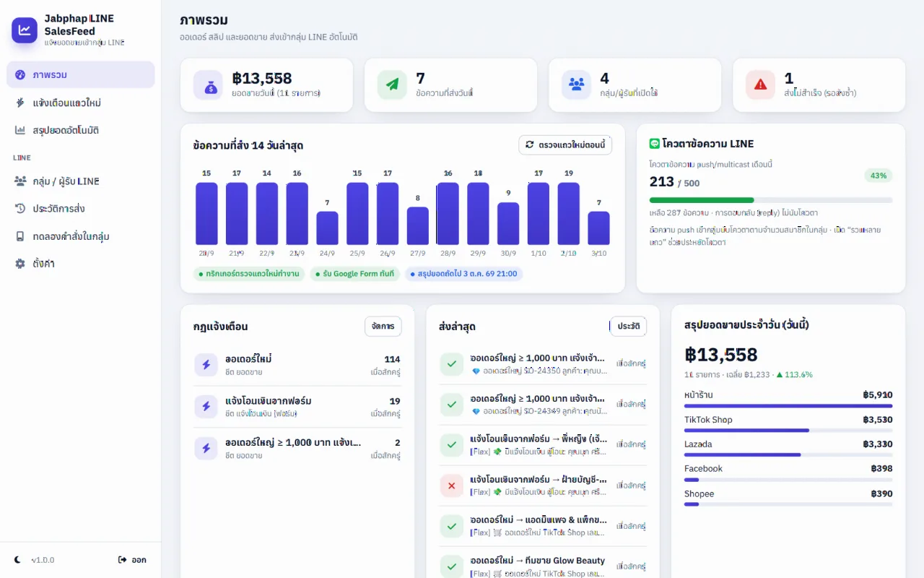Click the 43% quota badge
Viewport: 924px width, 578px height.
[x=879, y=176]
